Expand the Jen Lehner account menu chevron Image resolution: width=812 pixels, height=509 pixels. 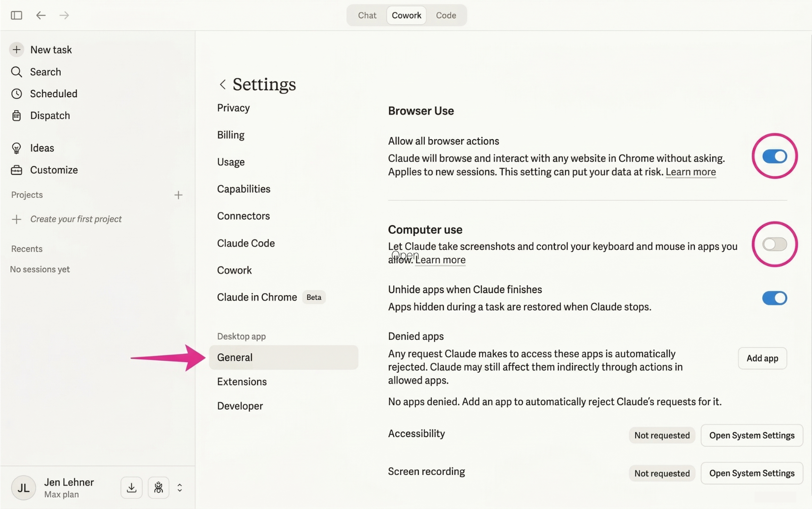pos(179,488)
